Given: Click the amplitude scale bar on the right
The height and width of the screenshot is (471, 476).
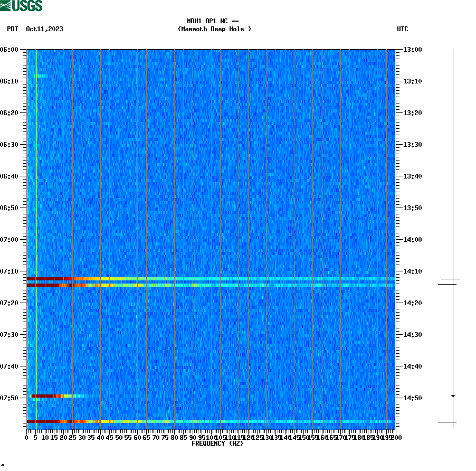Looking at the screenshot, I should point(453,238).
